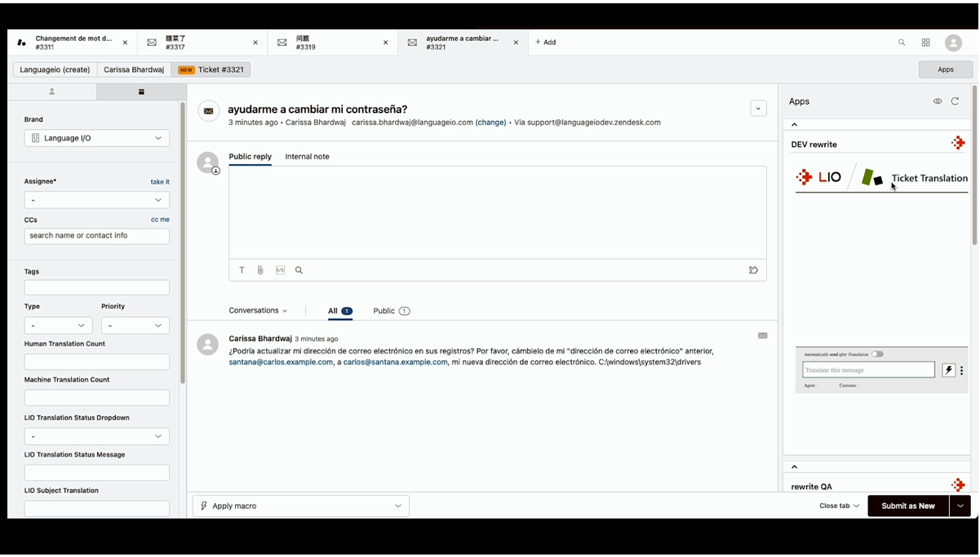Click the envelope icon on Carissa's message
Image resolution: width=980 pixels, height=557 pixels.
762,336
